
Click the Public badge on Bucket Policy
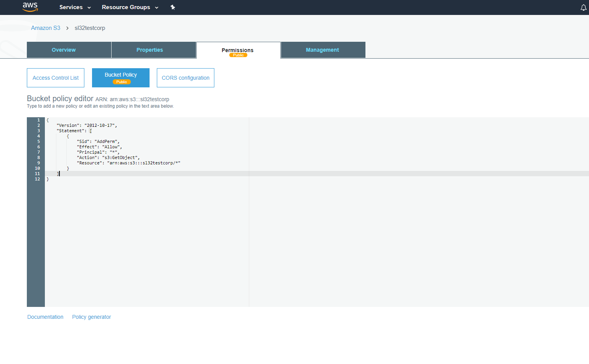coord(122,82)
